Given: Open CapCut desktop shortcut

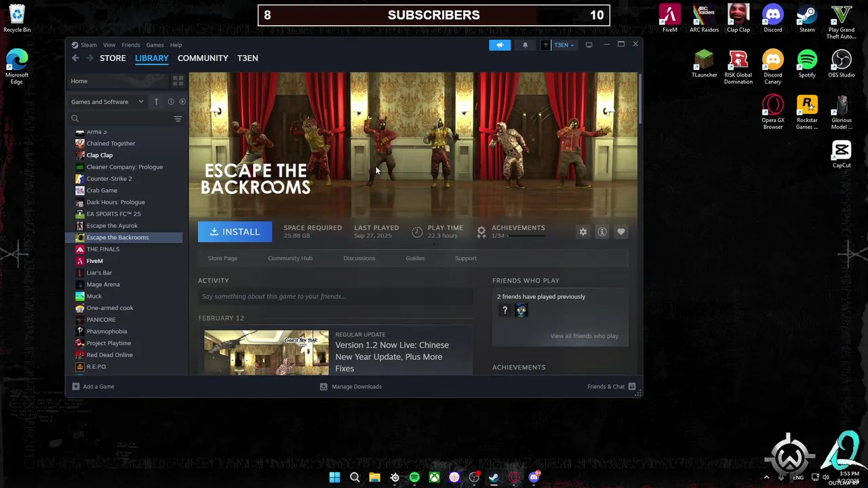Looking at the screenshot, I should tap(842, 154).
